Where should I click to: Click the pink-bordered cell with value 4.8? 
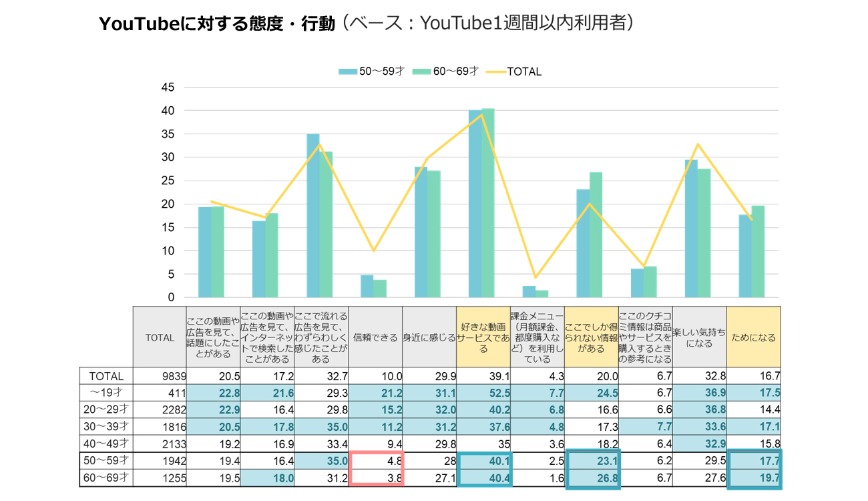[x=375, y=460]
